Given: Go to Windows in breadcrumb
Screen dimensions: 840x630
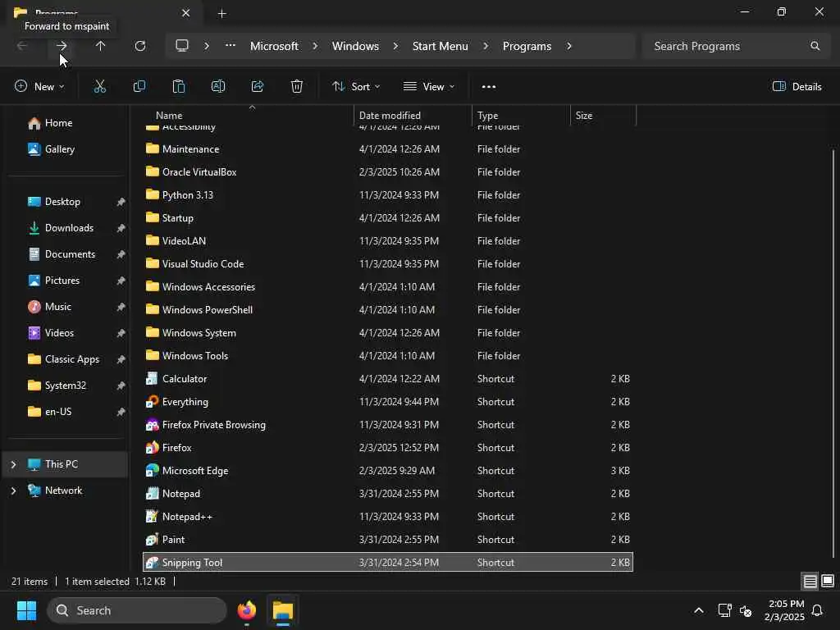Looking at the screenshot, I should pos(355,46).
